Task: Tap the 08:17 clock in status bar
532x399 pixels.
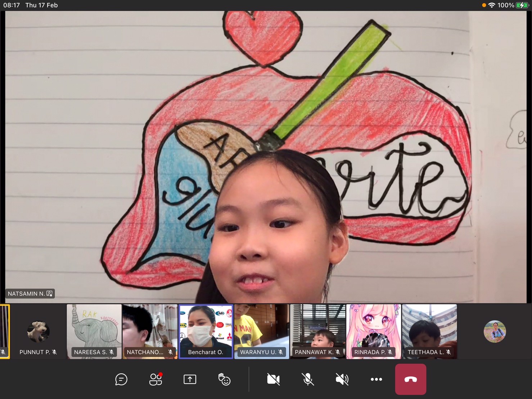Action: click(12, 5)
